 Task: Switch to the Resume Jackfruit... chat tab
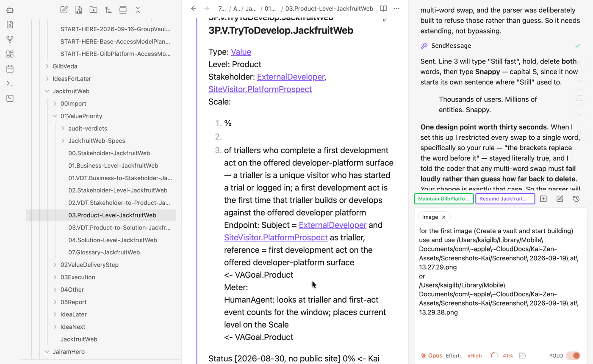pos(505,199)
